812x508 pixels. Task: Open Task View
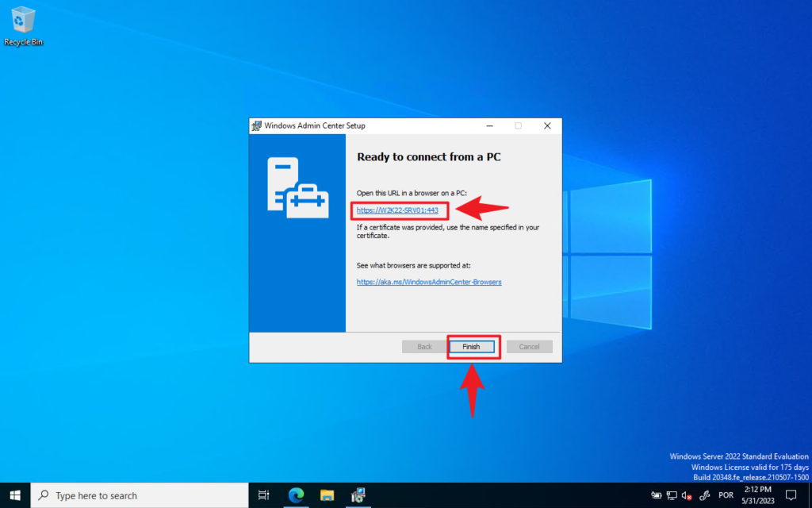[264, 495]
